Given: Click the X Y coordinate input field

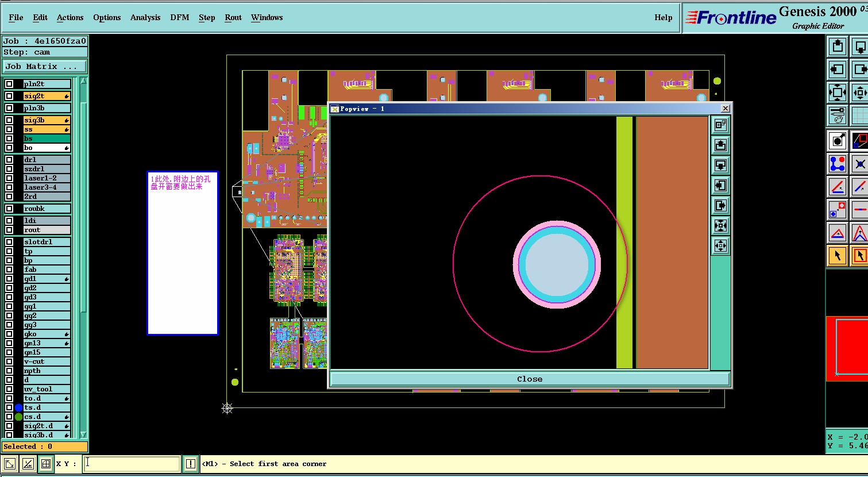Looking at the screenshot, I should tap(132, 464).
